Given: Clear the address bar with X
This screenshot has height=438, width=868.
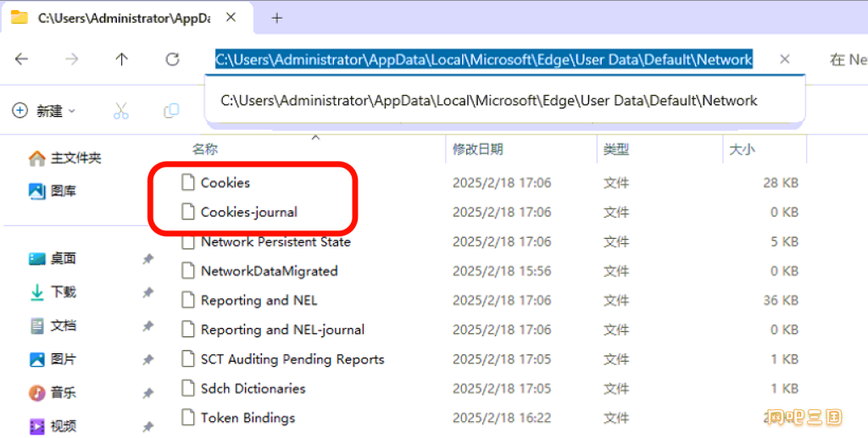Looking at the screenshot, I should (x=784, y=59).
